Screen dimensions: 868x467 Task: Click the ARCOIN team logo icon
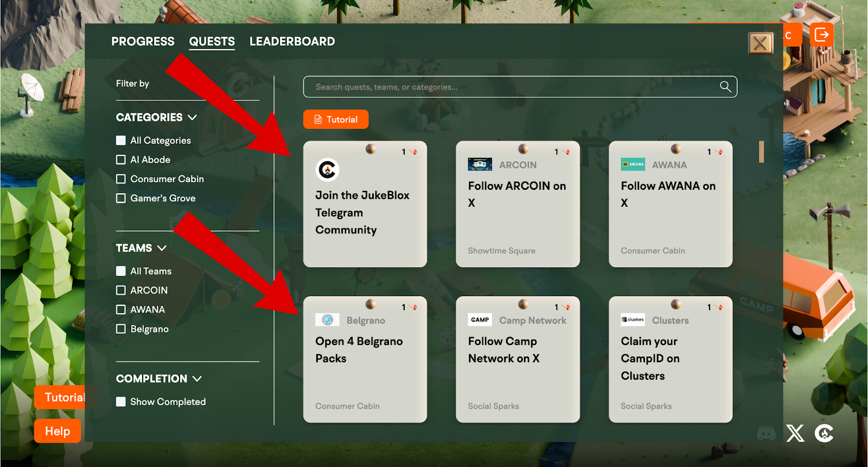pyautogui.click(x=480, y=164)
